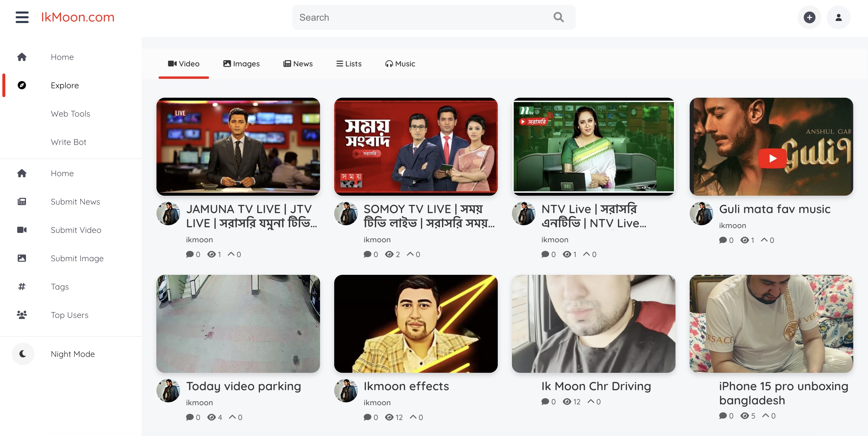Viewport: 868px width, 436px height.
Task: Click the Explore compass icon
Action: click(x=22, y=85)
